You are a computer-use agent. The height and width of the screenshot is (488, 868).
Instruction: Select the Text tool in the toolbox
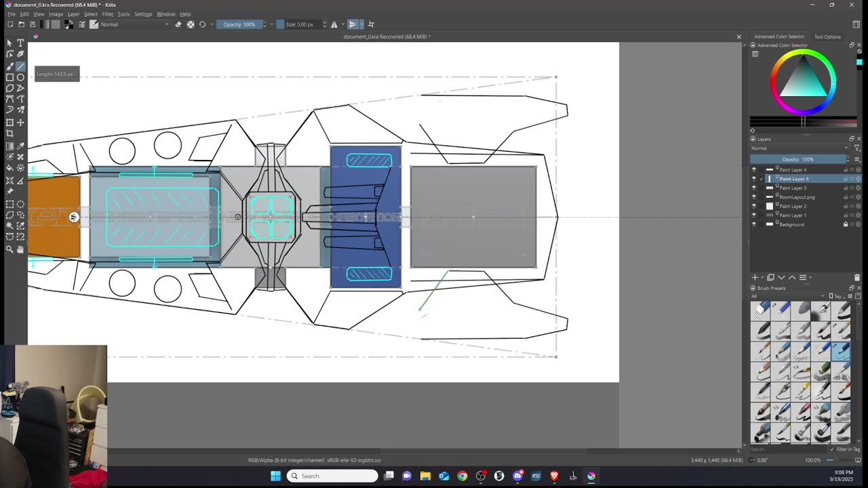20,43
